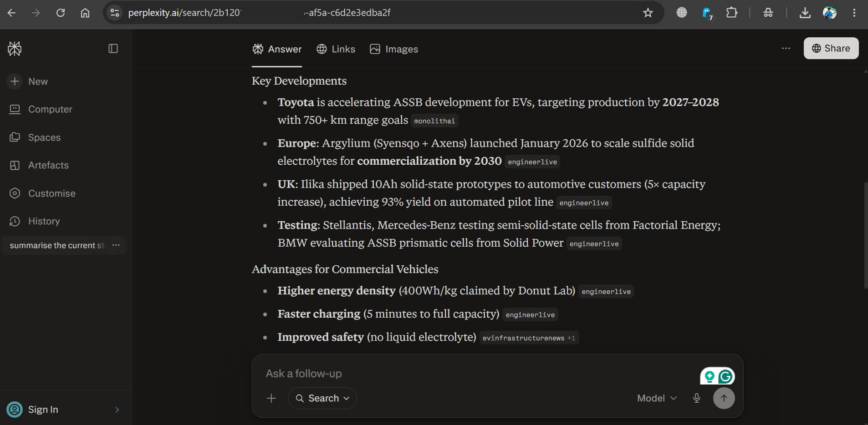
Task: Click the perplexity.ai address bar URL
Action: pos(259,13)
